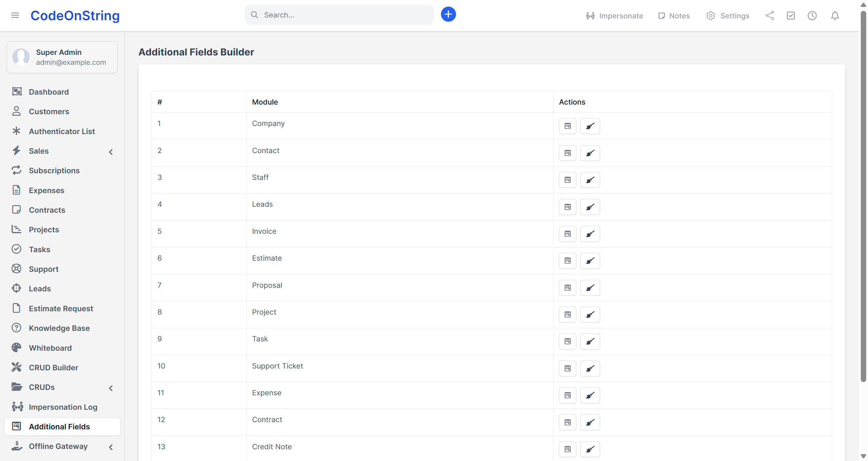This screenshot has width=868, height=461.
Task: Click the CodeOnString logo link
Action: (75, 15)
